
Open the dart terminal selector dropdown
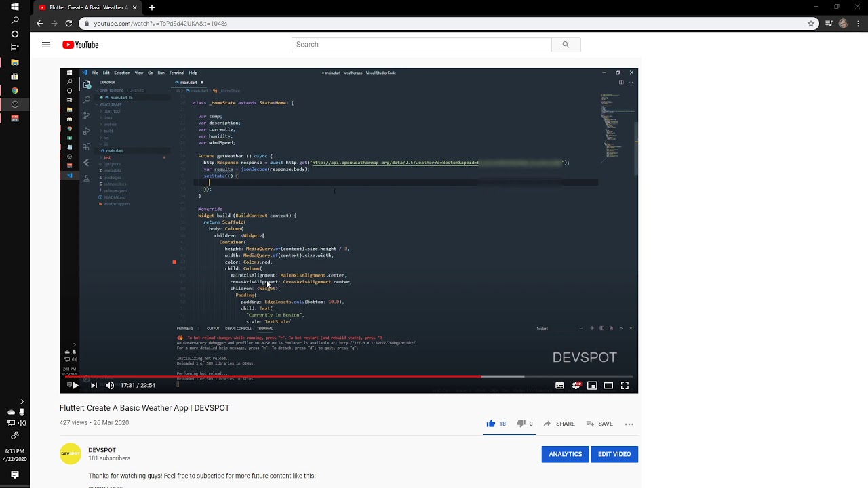[559, 329]
